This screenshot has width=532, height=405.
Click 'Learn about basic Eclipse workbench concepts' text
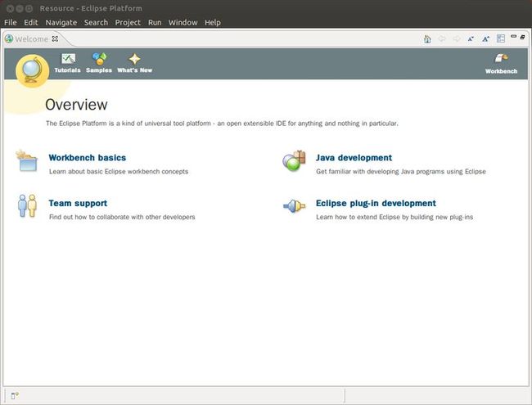(119, 172)
